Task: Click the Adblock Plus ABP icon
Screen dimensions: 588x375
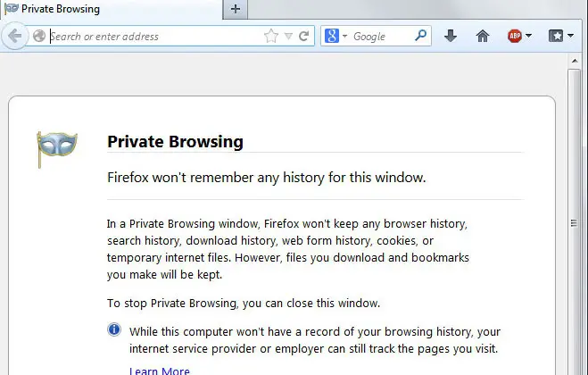Action: tap(515, 37)
